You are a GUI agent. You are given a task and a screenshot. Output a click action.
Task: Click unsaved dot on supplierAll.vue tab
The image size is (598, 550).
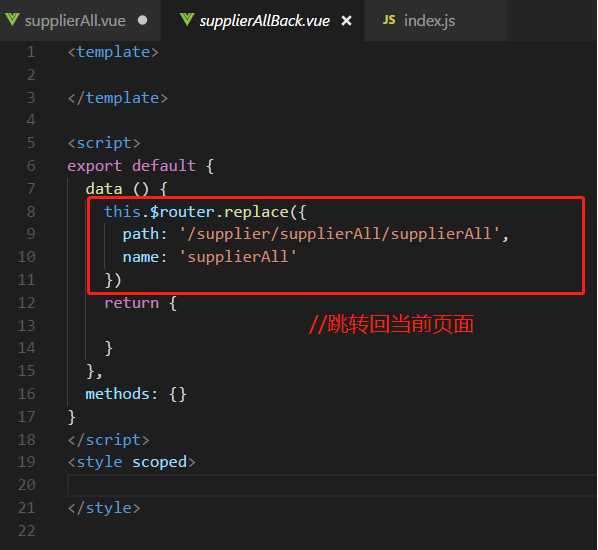coord(143,20)
